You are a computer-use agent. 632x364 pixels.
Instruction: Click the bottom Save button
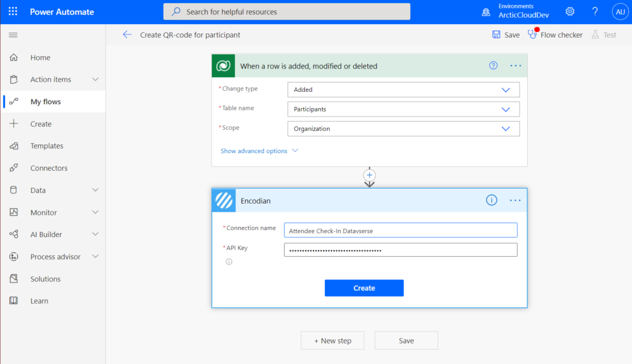(x=406, y=341)
